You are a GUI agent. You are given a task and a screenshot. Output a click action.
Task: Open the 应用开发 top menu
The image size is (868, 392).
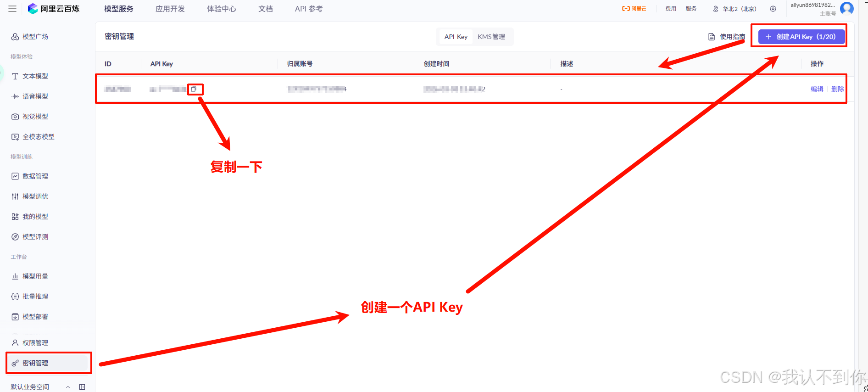tap(170, 9)
